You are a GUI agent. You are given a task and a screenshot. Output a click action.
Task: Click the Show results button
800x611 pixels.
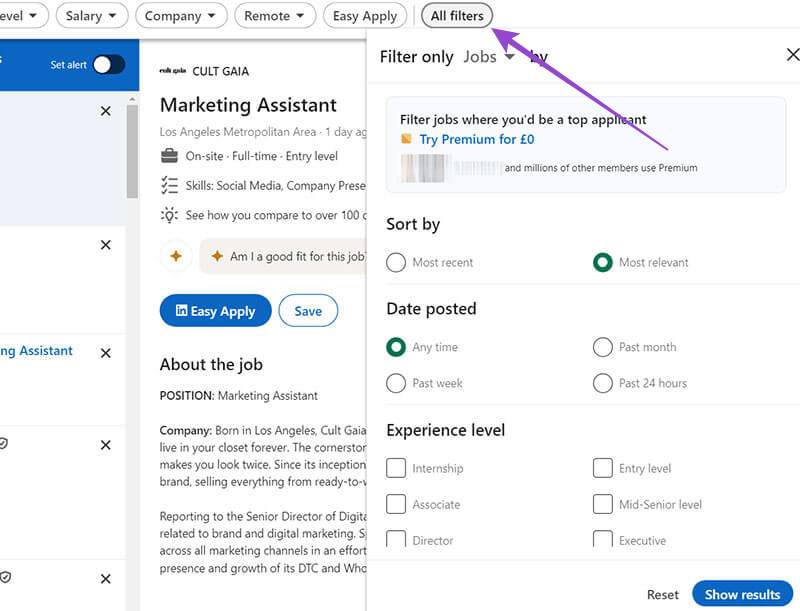pyautogui.click(x=742, y=594)
